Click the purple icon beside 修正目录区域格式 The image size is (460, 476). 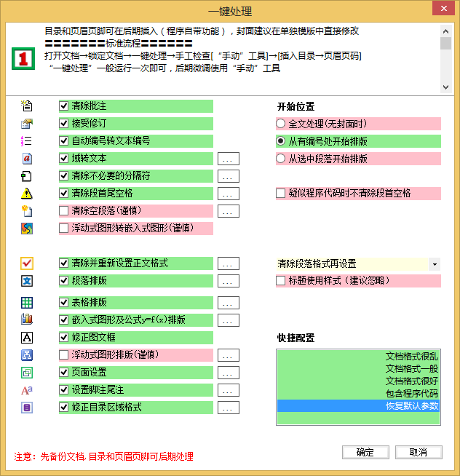tap(27, 408)
